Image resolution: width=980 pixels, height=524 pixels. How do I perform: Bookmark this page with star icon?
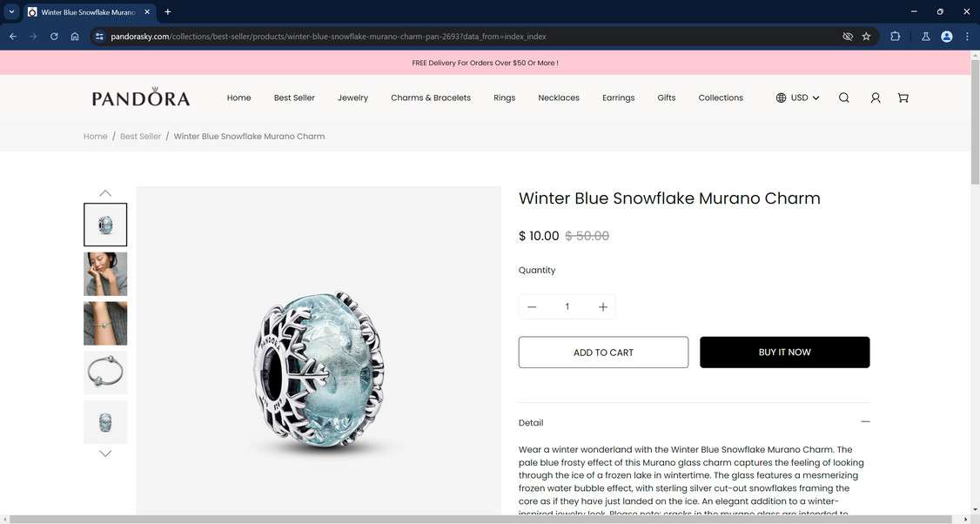(x=866, y=37)
